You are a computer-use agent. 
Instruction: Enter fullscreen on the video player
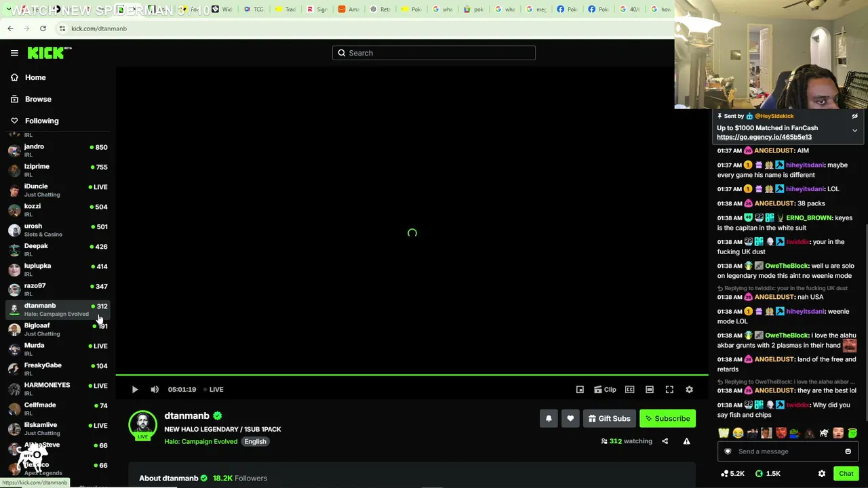click(x=669, y=389)
